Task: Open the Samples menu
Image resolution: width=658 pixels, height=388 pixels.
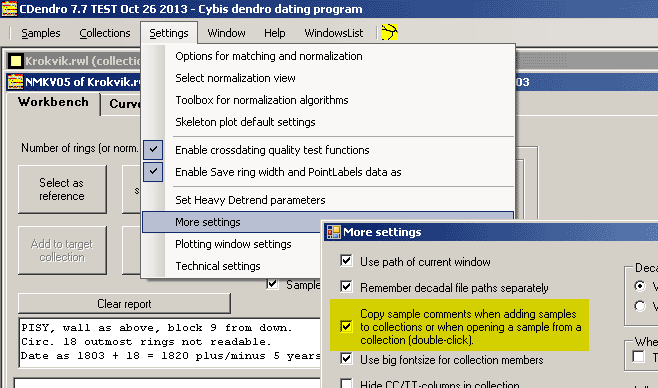Action: click(x=41, y=33)
